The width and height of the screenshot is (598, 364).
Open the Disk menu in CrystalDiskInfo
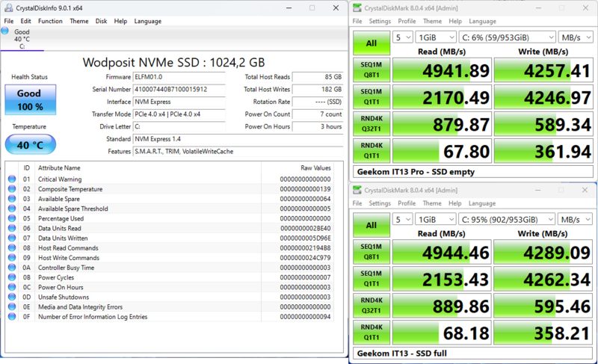pyautogui.click(x=101, y=21)
